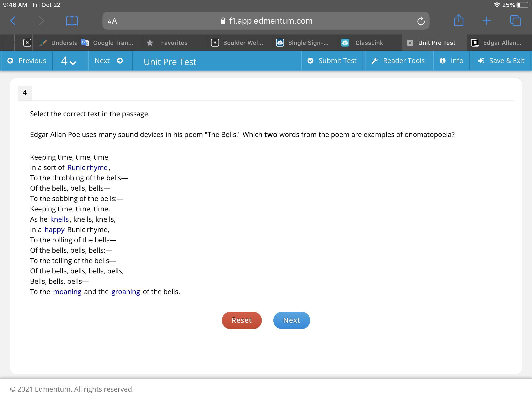Open Reader Tools menu

point(398,61)
